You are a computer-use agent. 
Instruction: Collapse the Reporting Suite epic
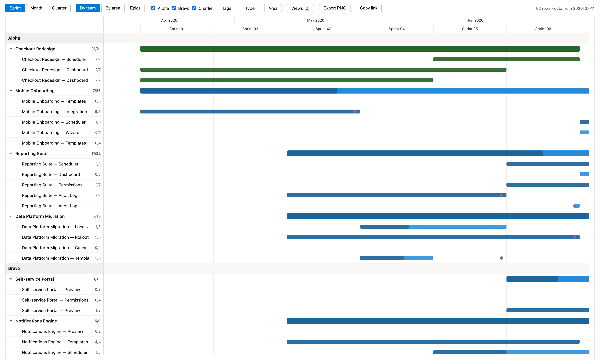coord(11,153)
